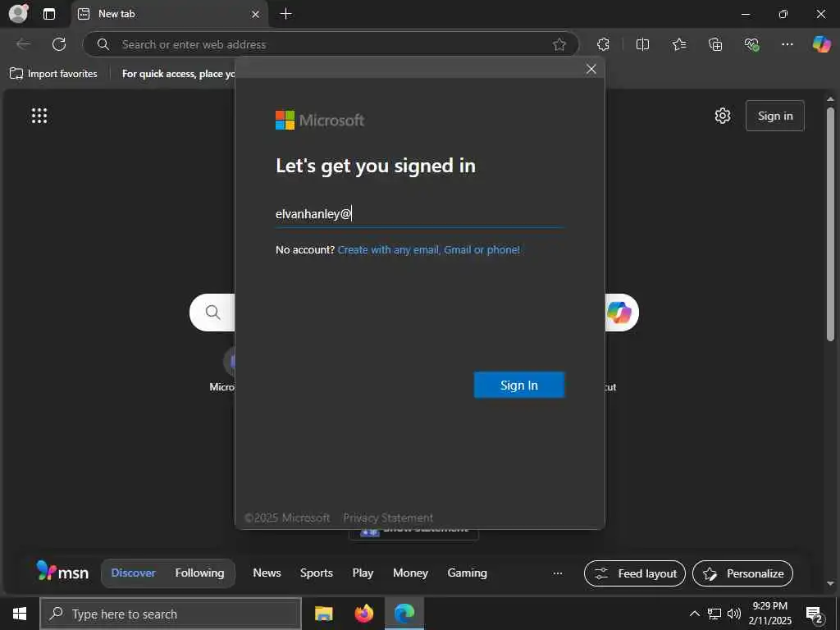Close the New tab tab

point(256,14)
